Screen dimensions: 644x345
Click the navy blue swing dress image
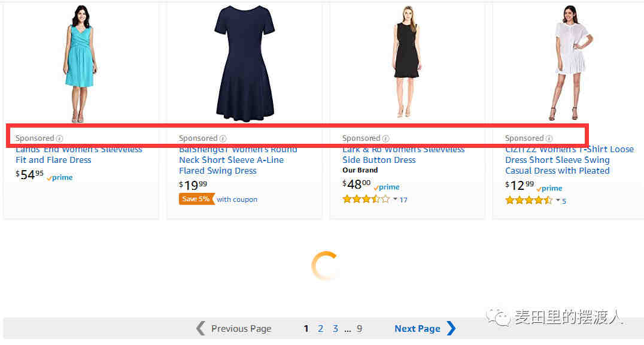(x=245, y=63)
